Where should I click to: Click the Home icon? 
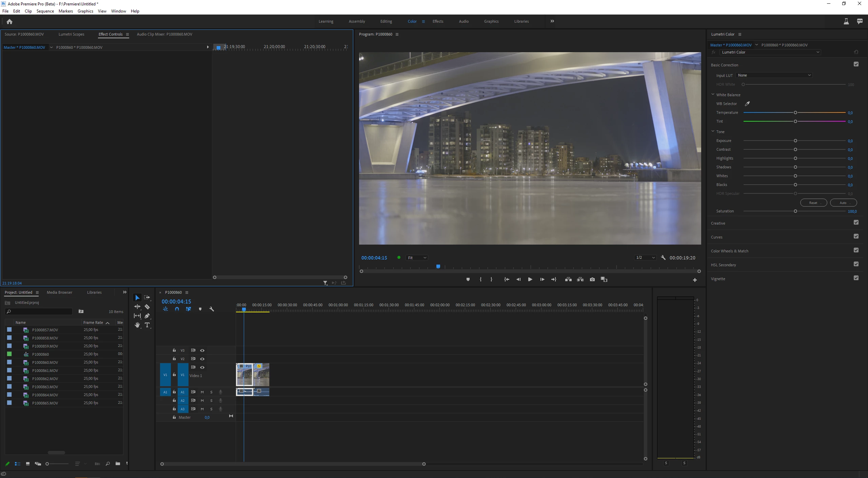[9, 22]
